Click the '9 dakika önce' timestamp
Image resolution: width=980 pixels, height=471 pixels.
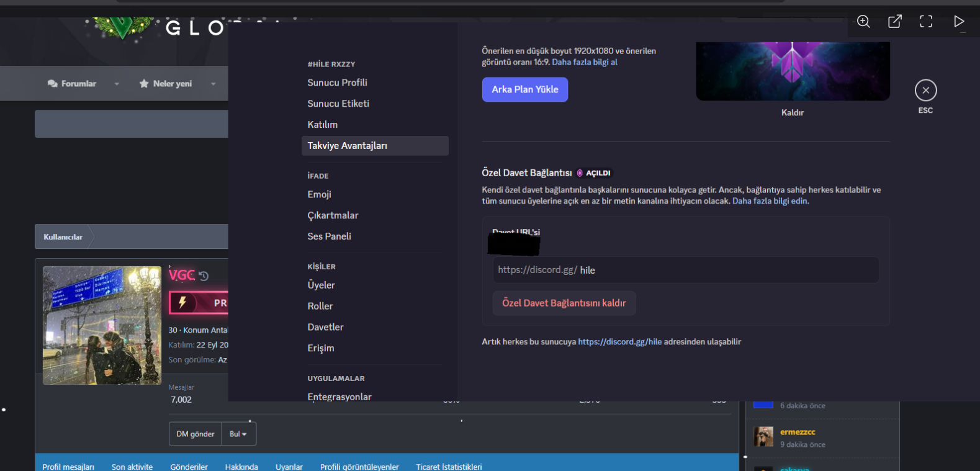coord(802,444)
